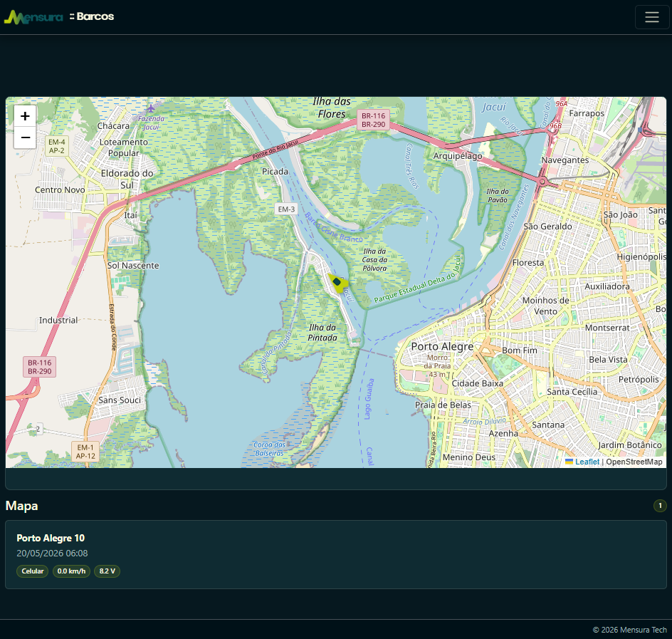This screenshot has width=672, height=639.
Task: Click the Porto Alegre city label on map
Action: pos(442,346)
